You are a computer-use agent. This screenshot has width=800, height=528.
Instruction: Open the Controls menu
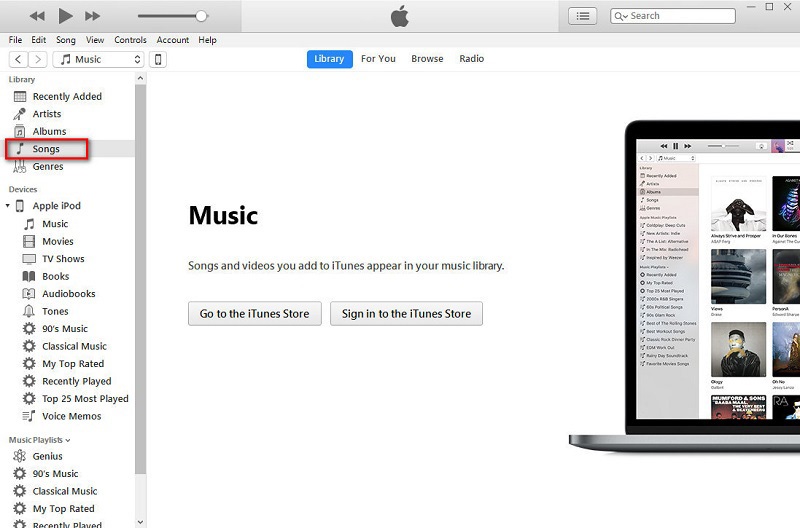(130, 40)
